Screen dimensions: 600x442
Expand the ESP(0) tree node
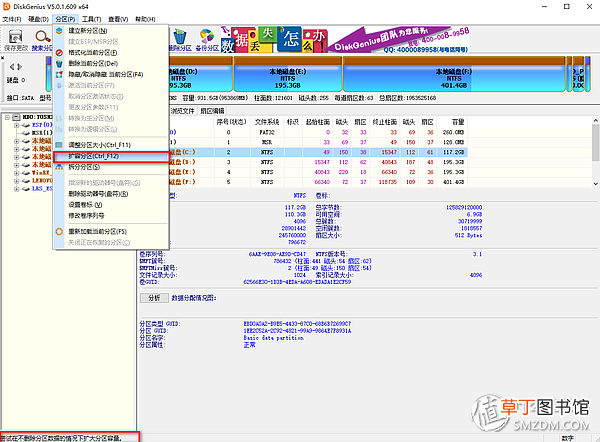[16, 125]
